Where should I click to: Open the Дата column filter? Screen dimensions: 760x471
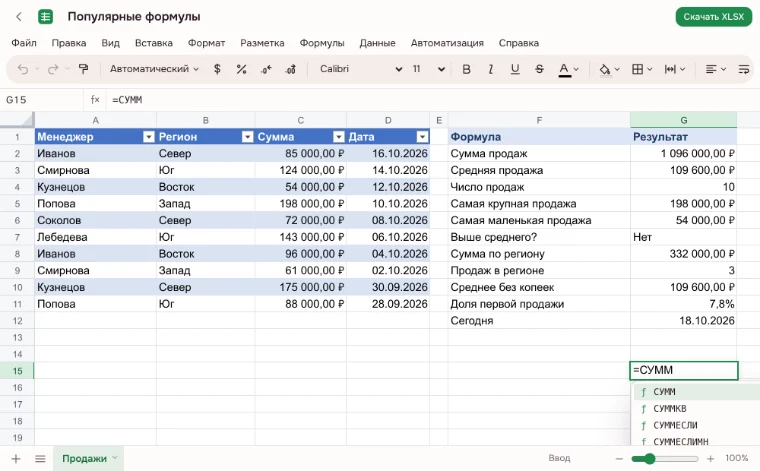[x=423, y=137]
